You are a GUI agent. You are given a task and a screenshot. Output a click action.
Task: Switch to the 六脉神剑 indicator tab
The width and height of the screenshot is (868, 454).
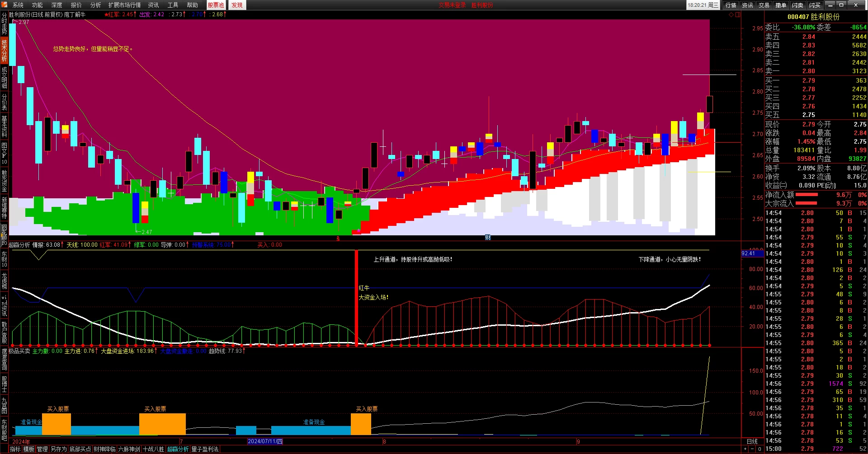point(129,449)
